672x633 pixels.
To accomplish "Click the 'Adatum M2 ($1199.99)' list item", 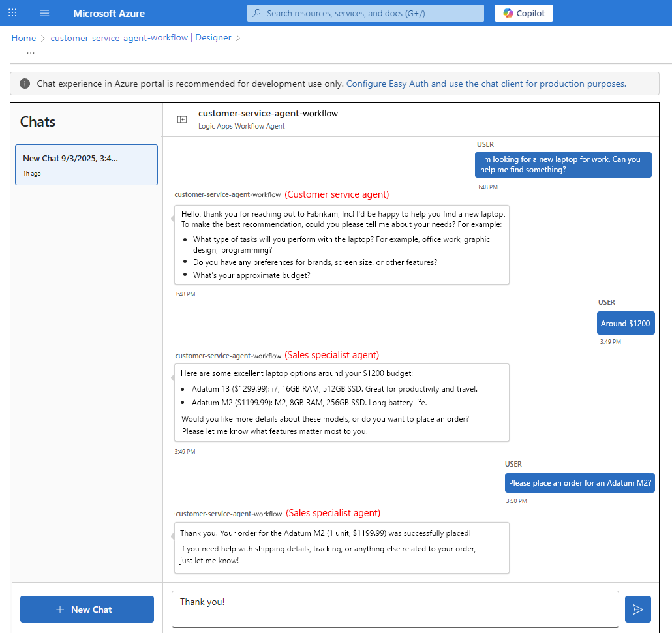I will click(x=309, y=403).
